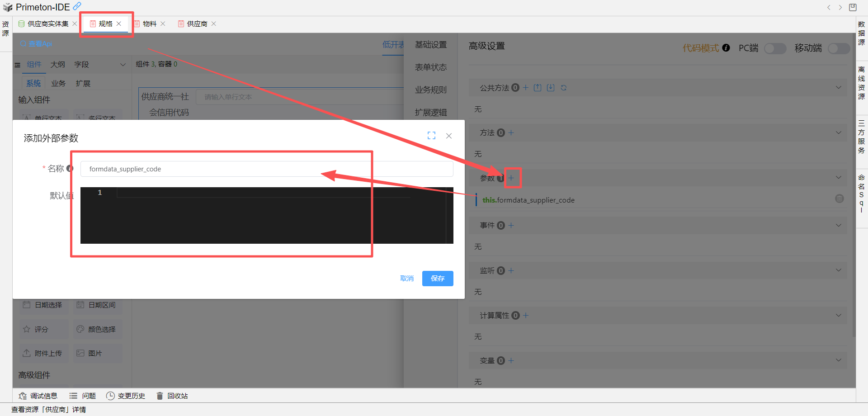The height and width of the screenshot is (416, 868).
Task: Click the 名称 input field
Action: point(267,169)
